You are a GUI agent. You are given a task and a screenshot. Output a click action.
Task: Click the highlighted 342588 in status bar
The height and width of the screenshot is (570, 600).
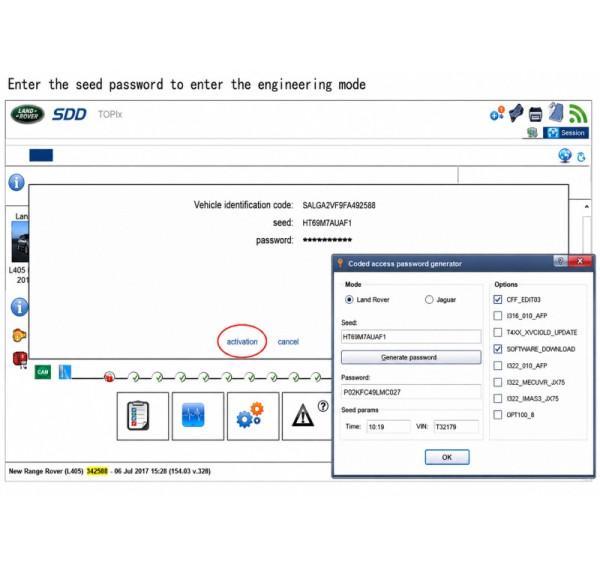pos(97,471)
